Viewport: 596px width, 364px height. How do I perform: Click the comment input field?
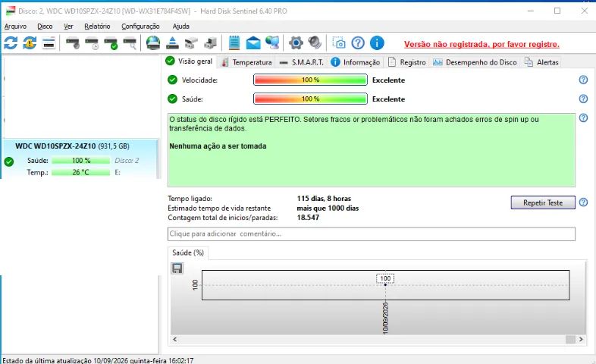pos(372,234)
